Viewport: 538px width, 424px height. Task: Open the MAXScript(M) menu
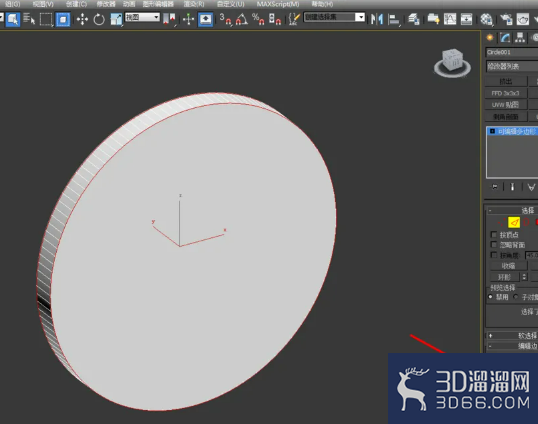coord(278,4)
